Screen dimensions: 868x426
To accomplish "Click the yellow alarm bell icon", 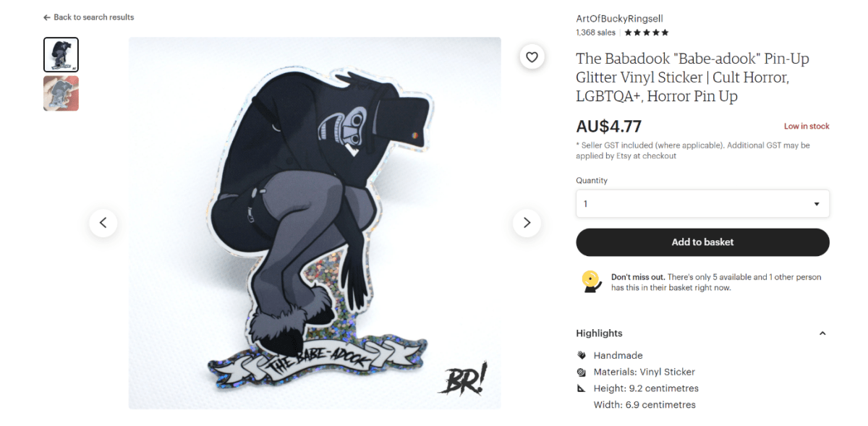I will pos(591,281).
